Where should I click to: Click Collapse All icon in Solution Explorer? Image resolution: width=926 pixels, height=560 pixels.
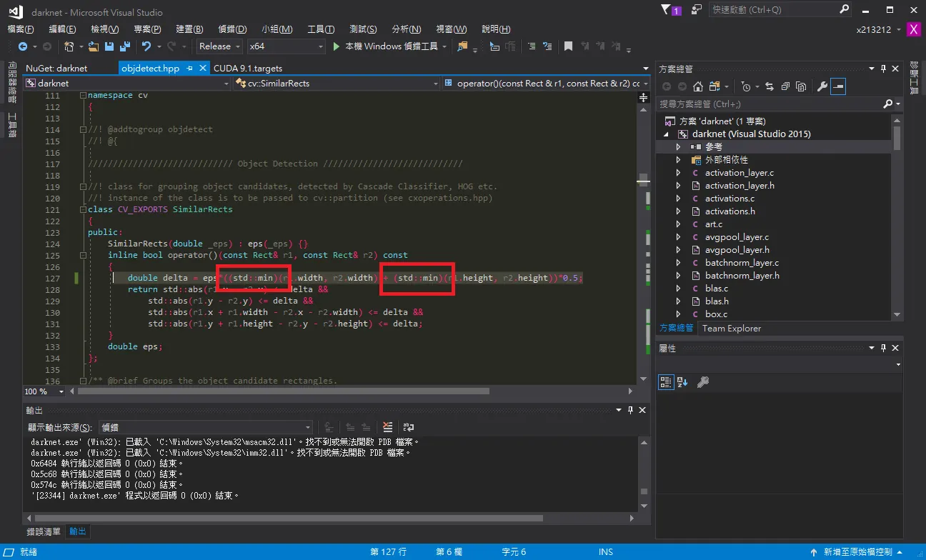(785, 86)
